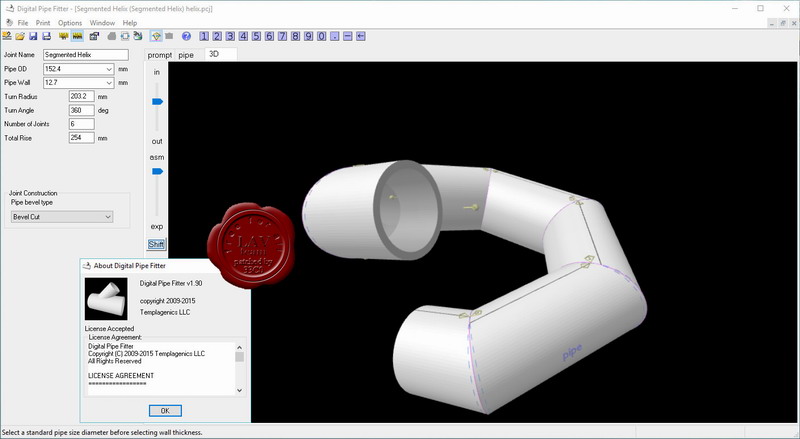Select the 3D tab

tap(220, 54)
